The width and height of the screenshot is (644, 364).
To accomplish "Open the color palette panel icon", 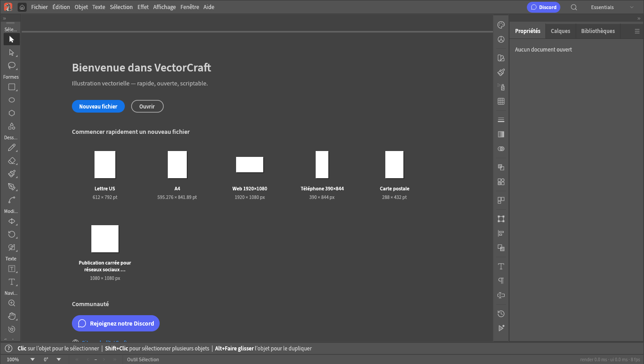I will pos(501,25).
